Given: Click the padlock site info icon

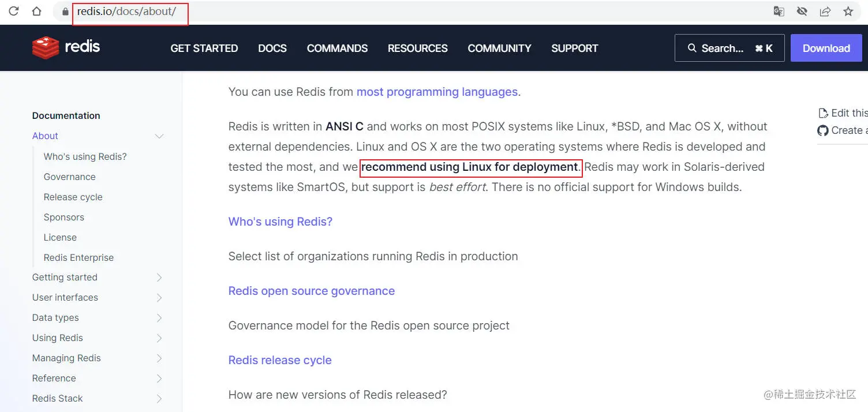Looking at the screenshot, I should (x=65, y=12).
